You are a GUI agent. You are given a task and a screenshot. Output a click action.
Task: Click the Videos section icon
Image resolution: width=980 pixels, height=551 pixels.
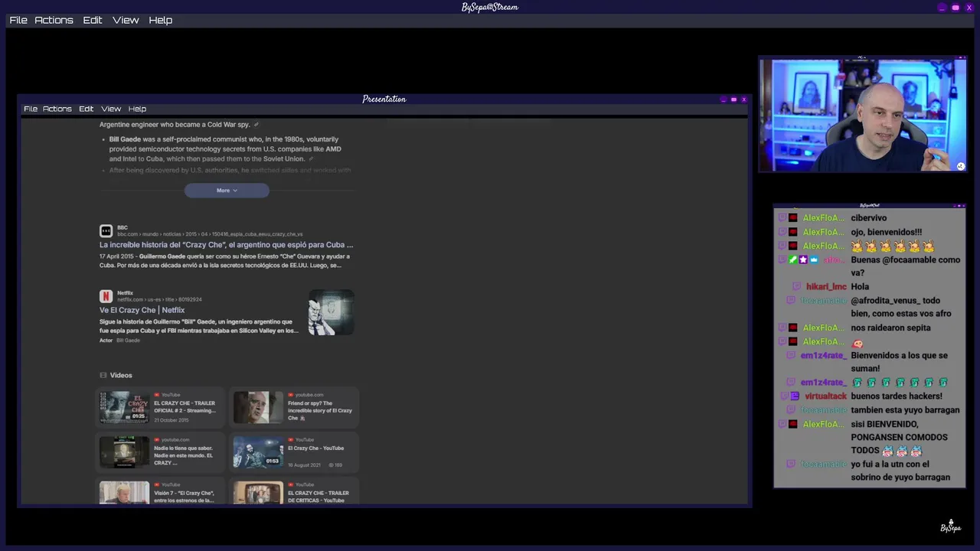(103, 375)
